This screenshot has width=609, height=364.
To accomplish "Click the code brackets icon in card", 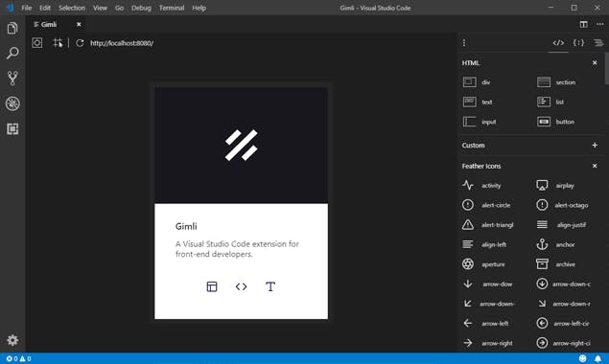I will click(x=241, y=286).
